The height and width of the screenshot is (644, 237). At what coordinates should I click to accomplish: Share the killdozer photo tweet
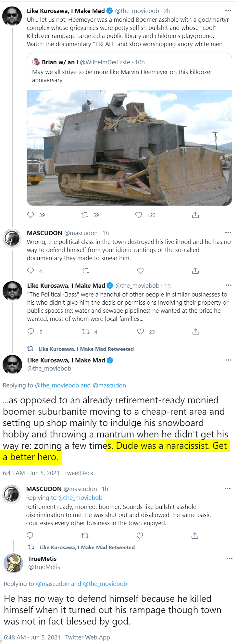click(x=195, y=215)
